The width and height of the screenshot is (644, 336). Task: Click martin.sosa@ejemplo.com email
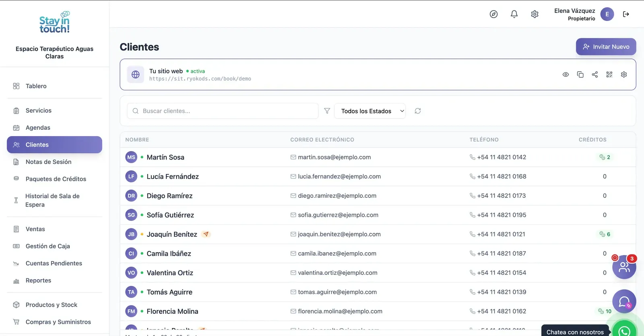click(334, 157)
